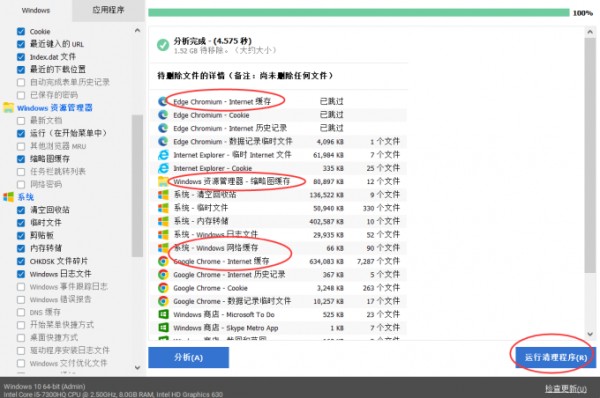This screenshot has width=600, height=398.
Task: Click the Edge icon beside Internet 历史记录 row
Action: click(163, 128)
